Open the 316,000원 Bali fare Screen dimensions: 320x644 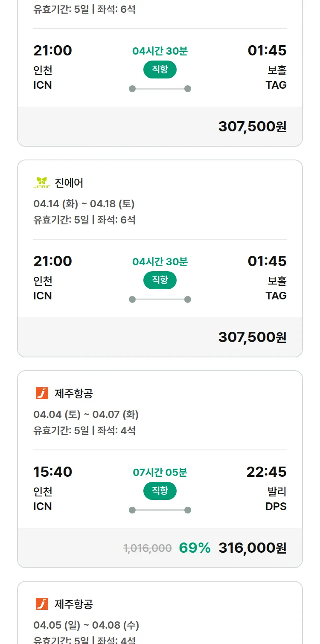[252, 548]
